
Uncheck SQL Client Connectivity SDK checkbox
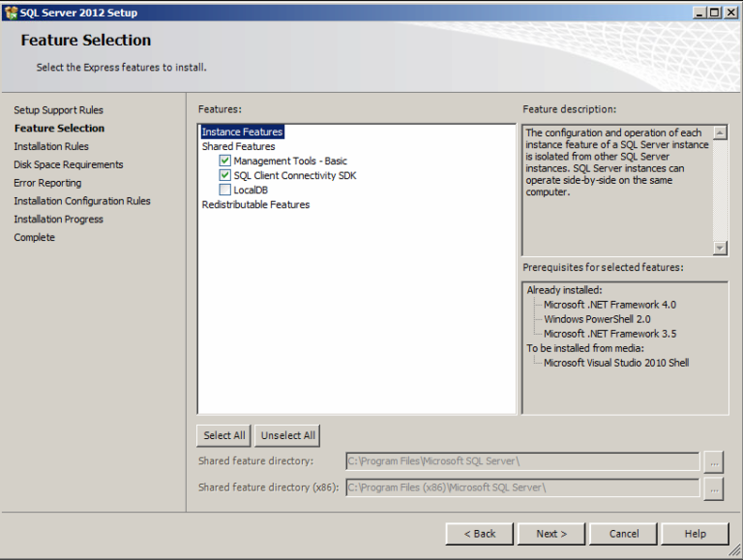(x=225, y=176)
